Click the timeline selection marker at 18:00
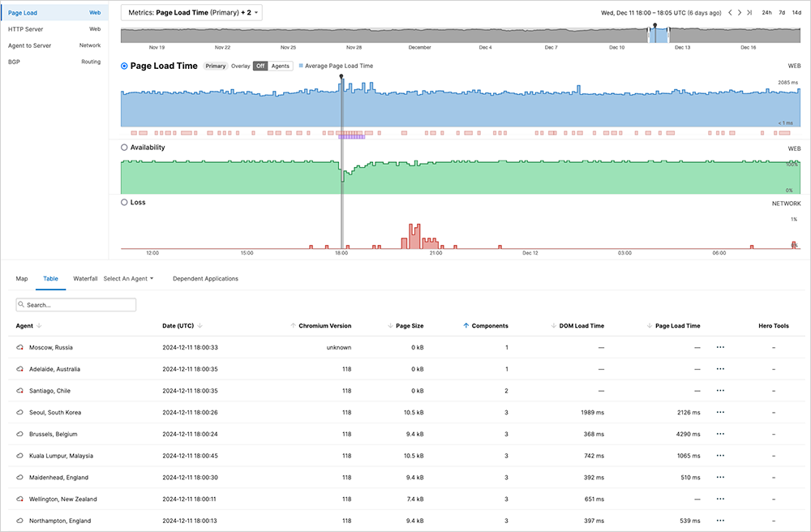811x532 pixels. click(341, 77)
